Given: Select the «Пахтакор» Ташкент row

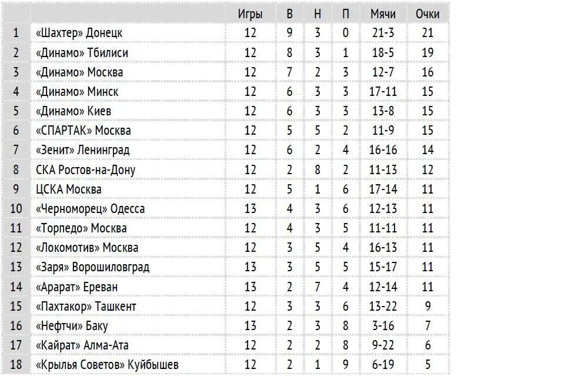Looking at the screenshot, I should tap(225, 306).
